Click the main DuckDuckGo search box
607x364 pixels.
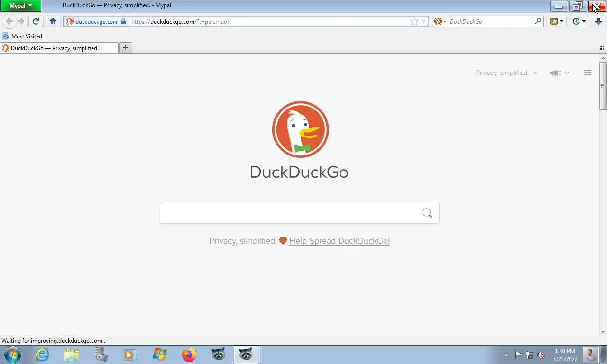pyautogui.click(x=299, y=213)
